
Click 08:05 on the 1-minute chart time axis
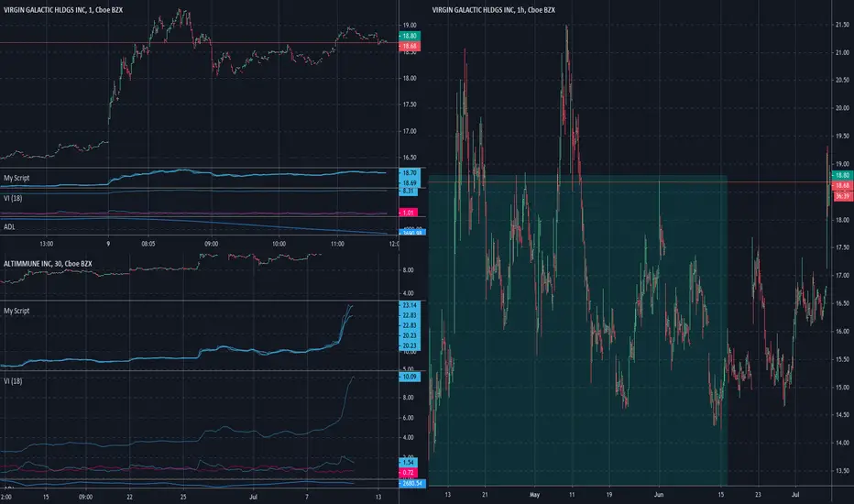pos(148,244)
